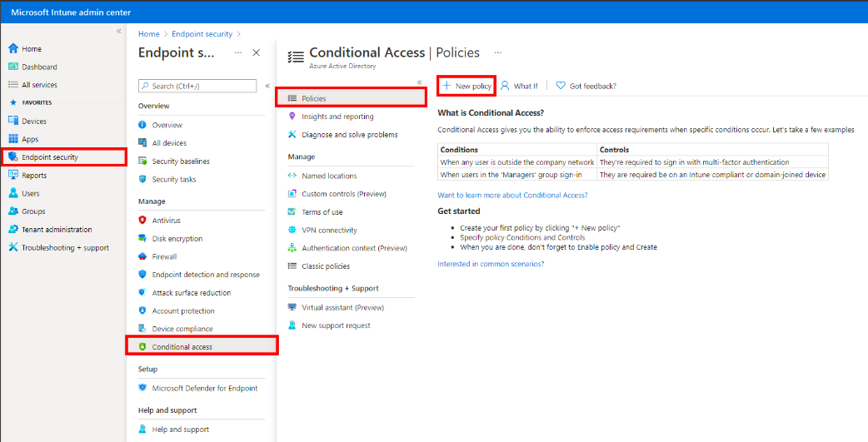The height and width of the screenshot is (442, 868).
Task: Click the Antivirus red shield icon
Action: coord(142,221)
